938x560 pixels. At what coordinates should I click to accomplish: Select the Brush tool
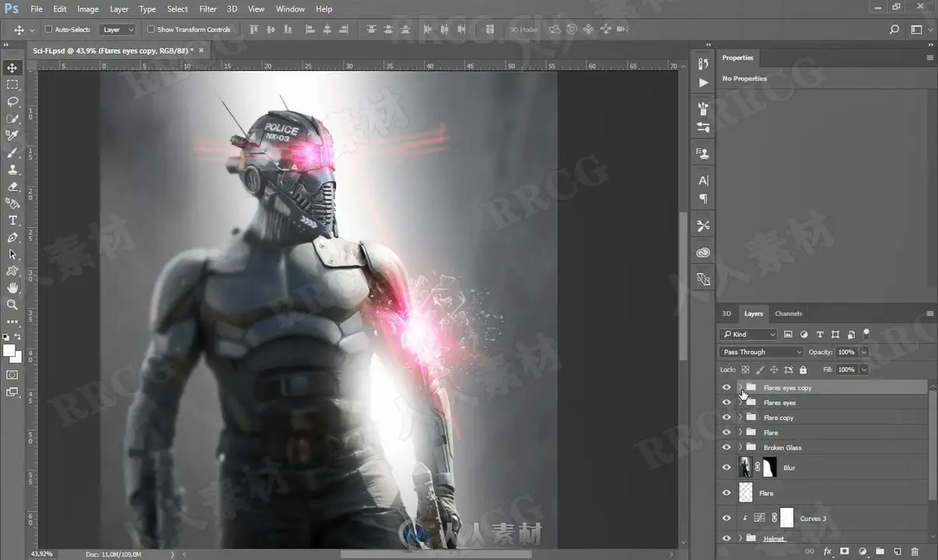(x=12, y=152)
